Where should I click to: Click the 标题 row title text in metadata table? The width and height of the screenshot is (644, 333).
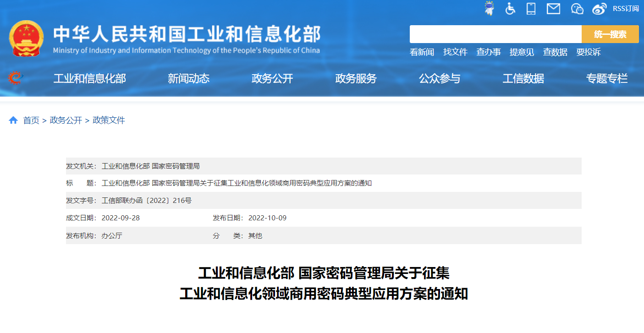237,183
